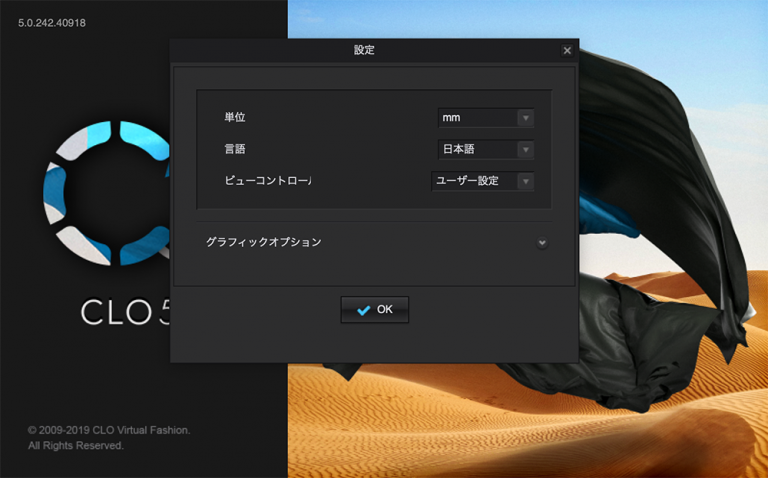The image size is (768, 478).
Task: Click the CLO Virtual Fashion copyright text
Action: point(108,430)
